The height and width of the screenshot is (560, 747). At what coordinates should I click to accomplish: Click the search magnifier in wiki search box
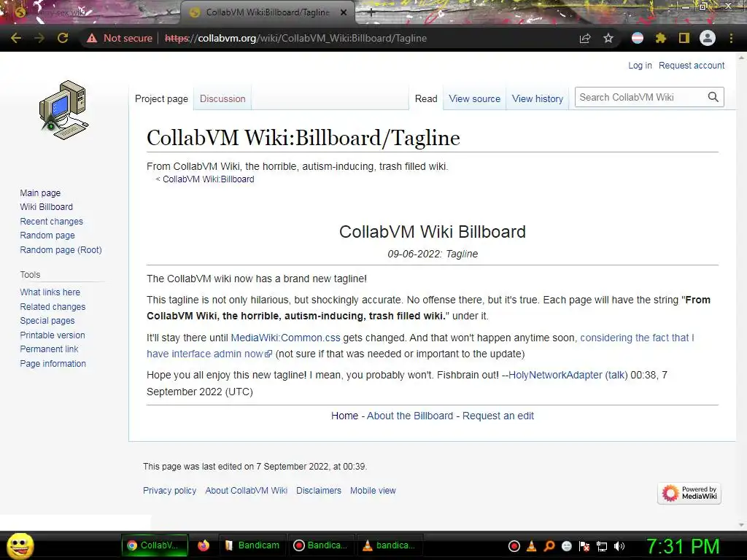pyautogui.click(x=713, y=97)
